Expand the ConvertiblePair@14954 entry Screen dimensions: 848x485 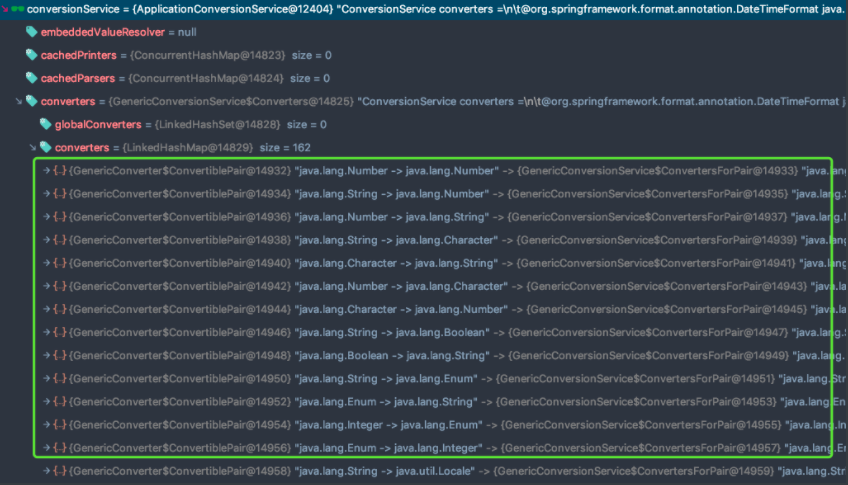47,424
